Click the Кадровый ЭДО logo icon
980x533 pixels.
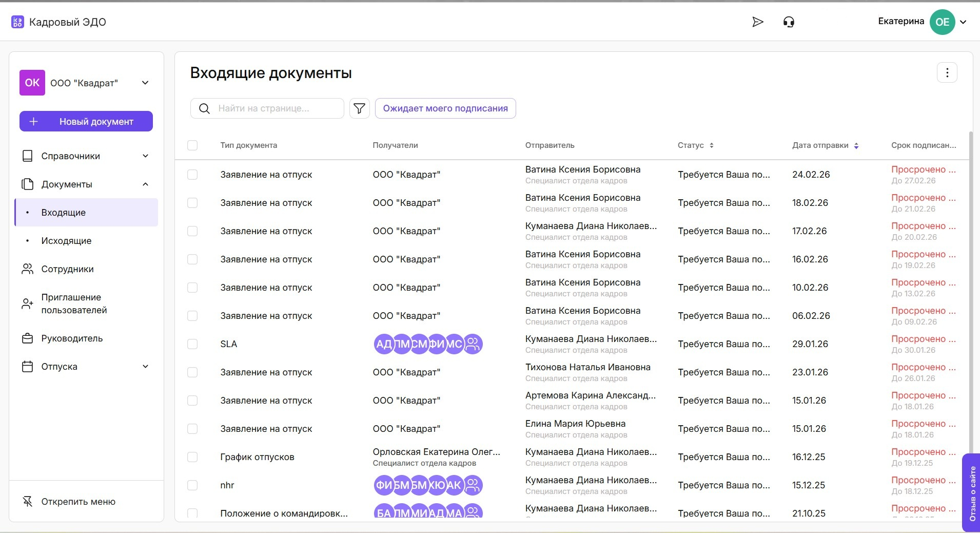(17, 22)
